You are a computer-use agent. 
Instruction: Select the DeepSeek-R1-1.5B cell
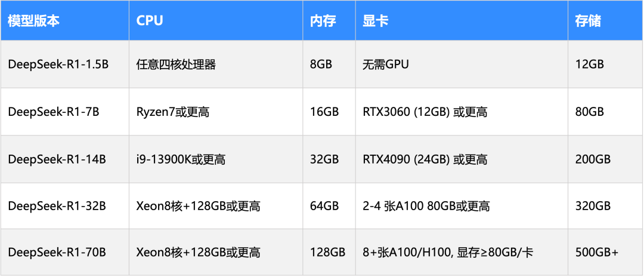[65, 64]
